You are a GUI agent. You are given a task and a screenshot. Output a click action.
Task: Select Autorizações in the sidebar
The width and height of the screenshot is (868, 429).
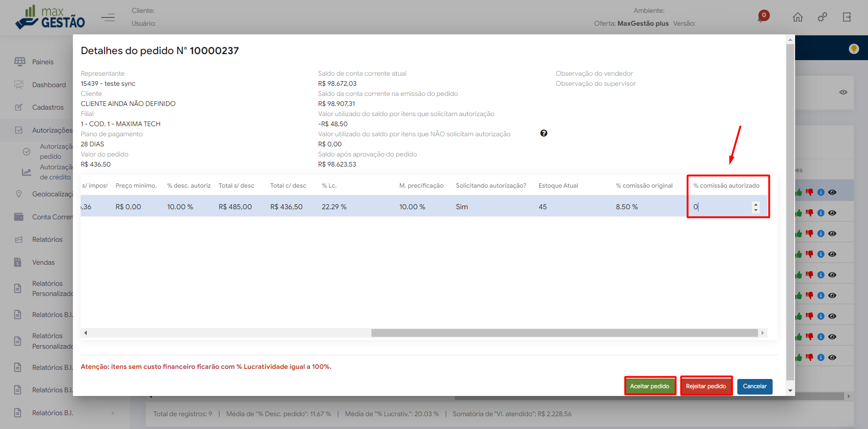coord(52,130)
